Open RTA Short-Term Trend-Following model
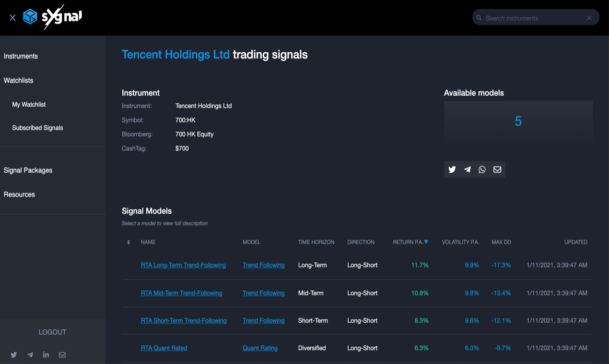 point(184,321)
